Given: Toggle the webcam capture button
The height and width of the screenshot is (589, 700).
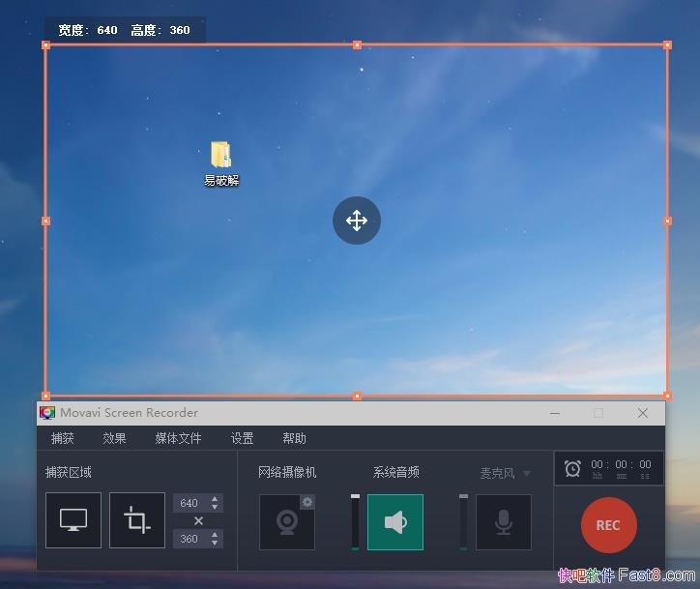Looking at the screenshot, I should pyautogui.click(x=286, y=522).
